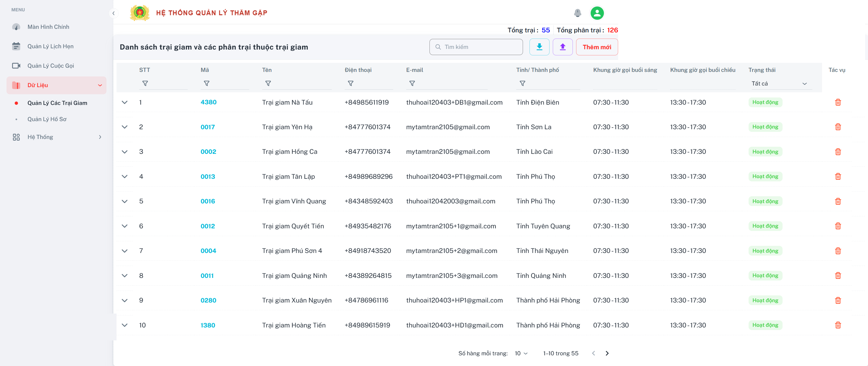Delete the Trại giam Yên Hạ row
Viewport: 868px width, 366px height.
coord(838,127)
